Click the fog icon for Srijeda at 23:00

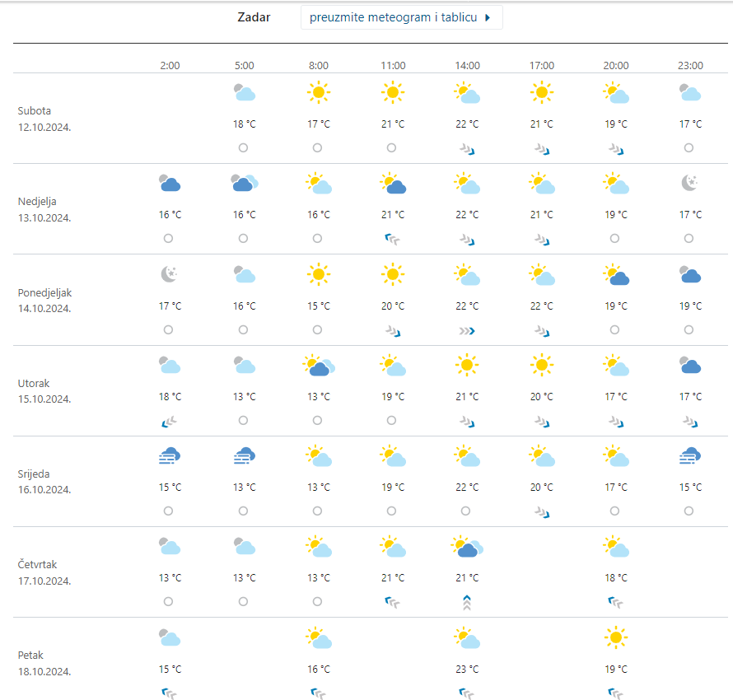[x=690, y=455]
